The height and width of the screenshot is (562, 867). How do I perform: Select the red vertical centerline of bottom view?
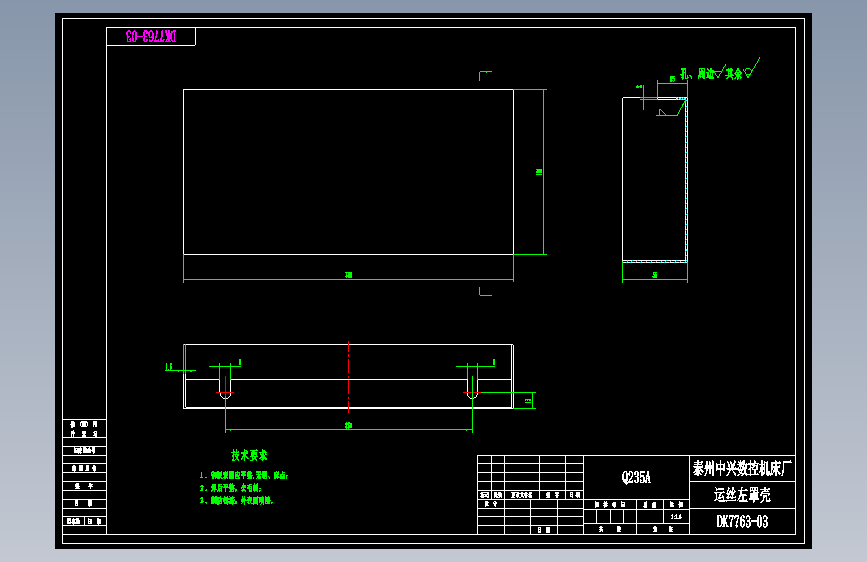point(348,377)
